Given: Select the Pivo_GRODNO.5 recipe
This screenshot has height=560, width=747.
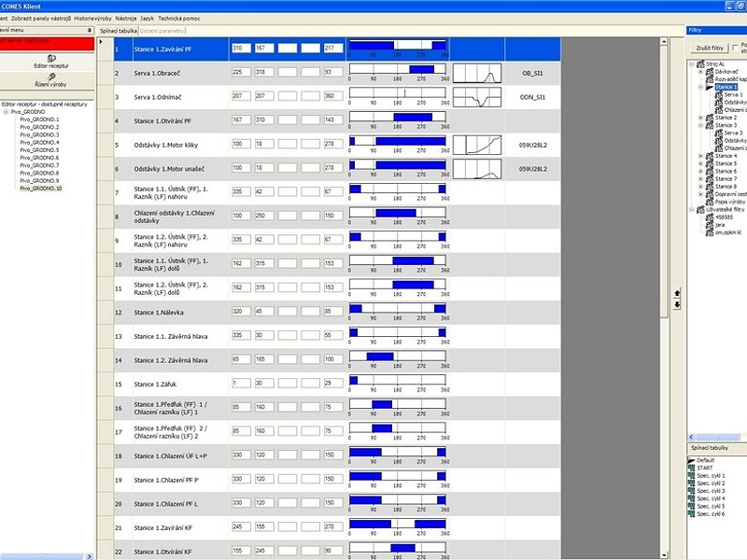Looking at the screenshot, I should pyautogui.click(x=39, y=150).
